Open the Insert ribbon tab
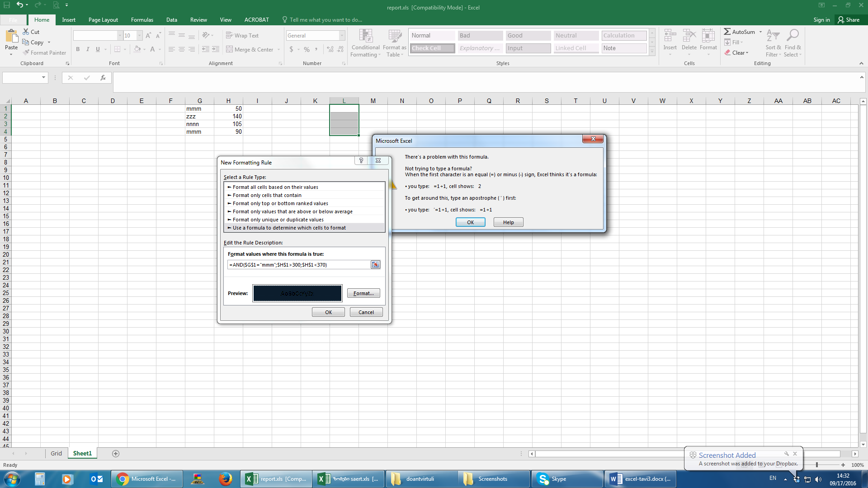The image size is (868, 488). tap(69, 19)
